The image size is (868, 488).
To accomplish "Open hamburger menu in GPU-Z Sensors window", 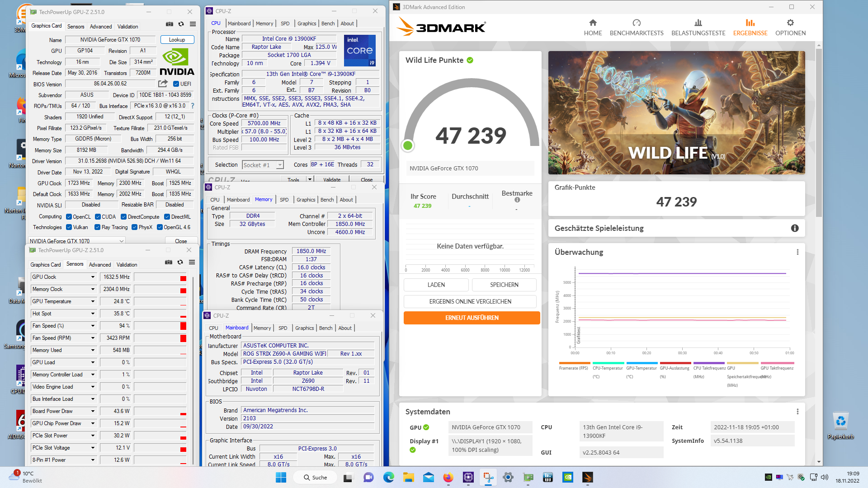I will [192, 262].
